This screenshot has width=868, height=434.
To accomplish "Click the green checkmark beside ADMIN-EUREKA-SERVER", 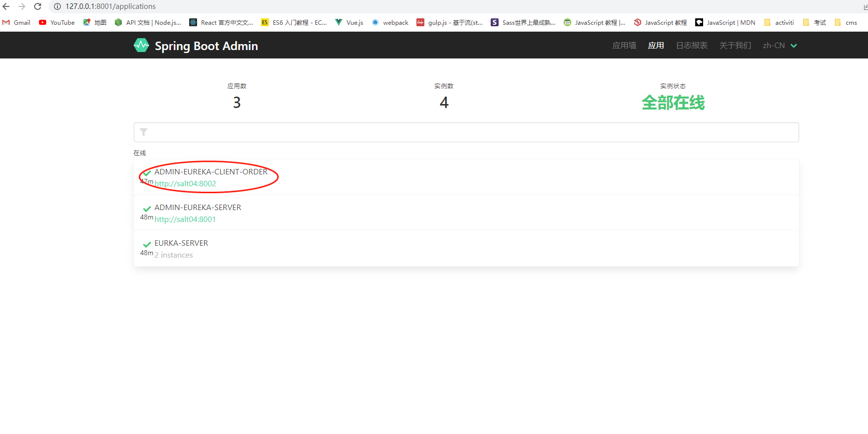I will point(147,209).
